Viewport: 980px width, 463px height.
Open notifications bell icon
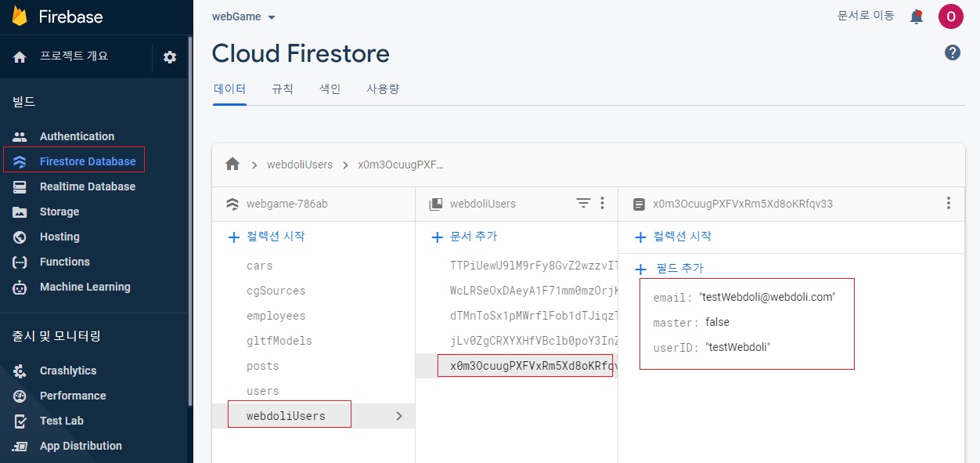click(x=917, y=16)
